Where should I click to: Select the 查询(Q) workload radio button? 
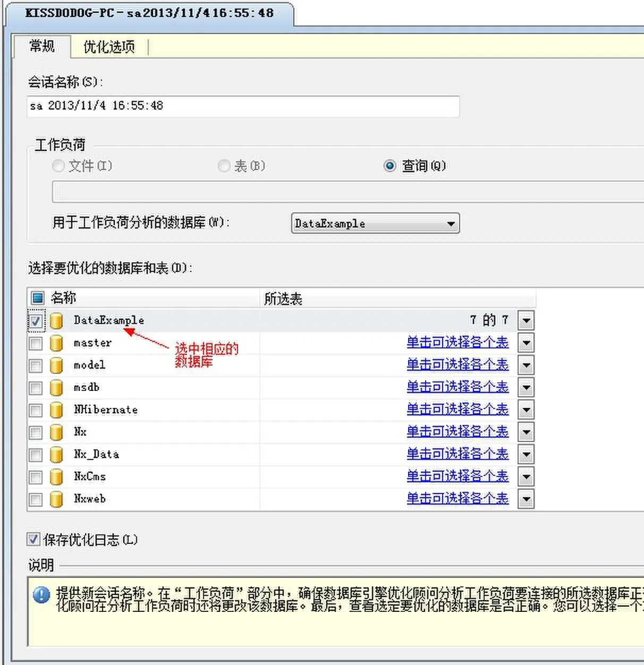pyautogui.click(x=390, y=166)
